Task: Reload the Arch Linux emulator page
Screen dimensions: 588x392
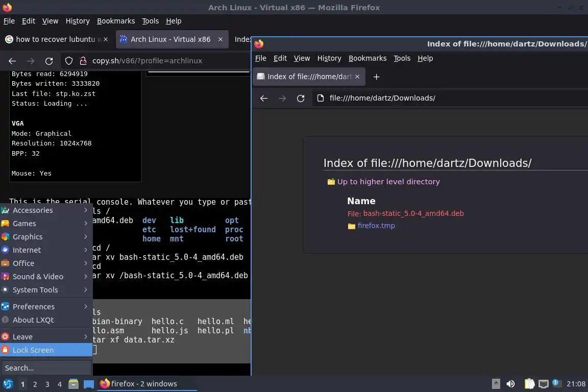Action: point(49,61)
